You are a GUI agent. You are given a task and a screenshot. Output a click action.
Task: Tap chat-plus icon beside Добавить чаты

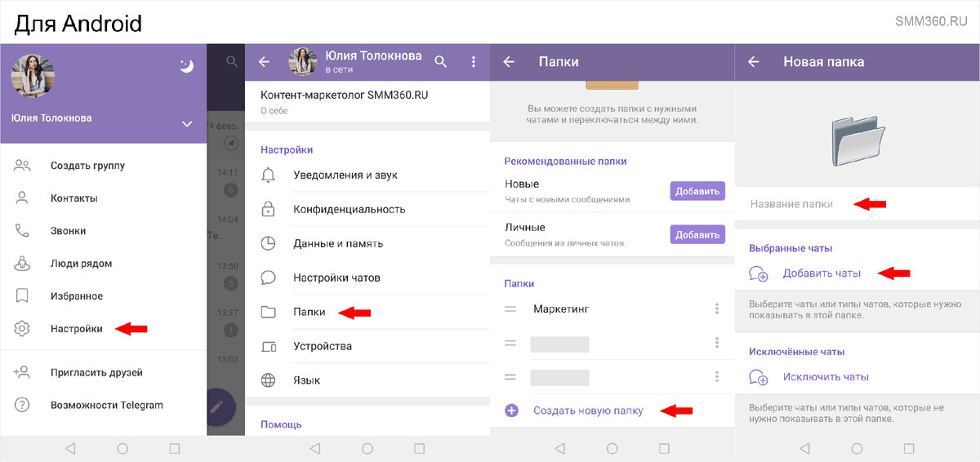click(x=759, y=274)
